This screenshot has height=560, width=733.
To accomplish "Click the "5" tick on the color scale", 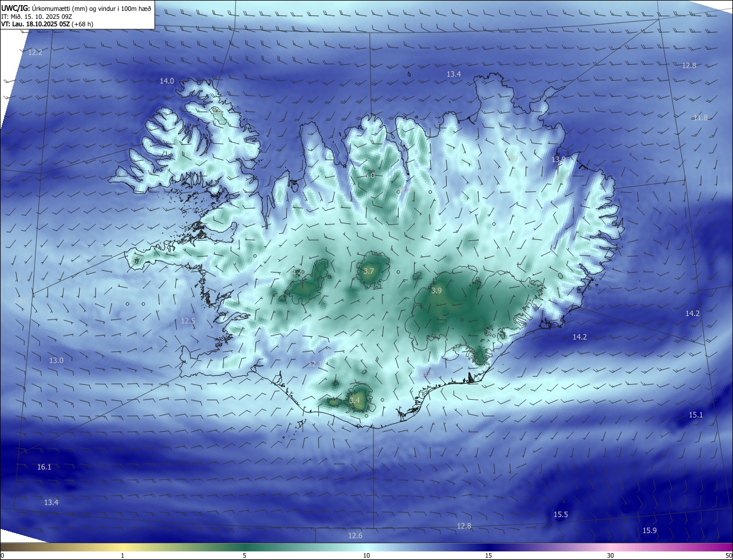I will (x=245, y=555).
